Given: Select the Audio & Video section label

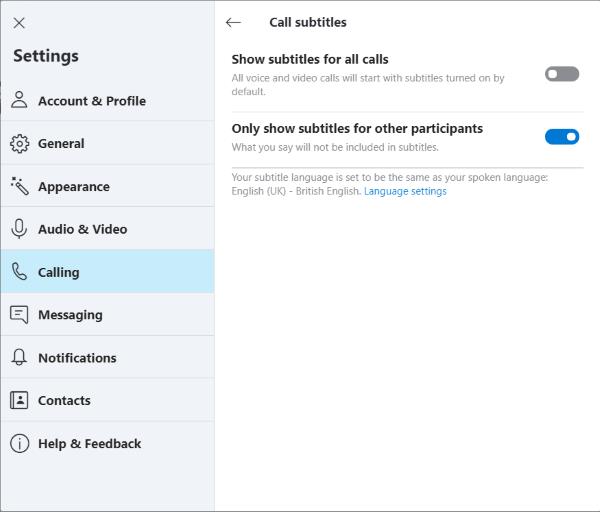Looking at the screenshot, I should (x=83, y=229).
